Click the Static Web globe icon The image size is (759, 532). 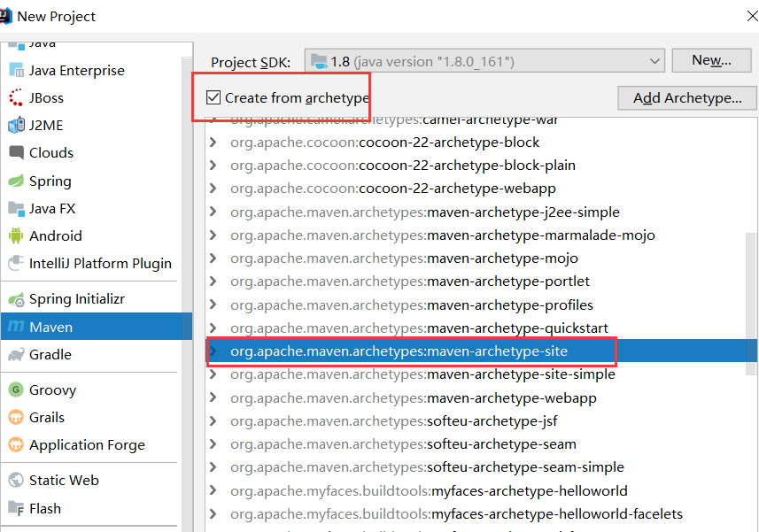point(16,480)
